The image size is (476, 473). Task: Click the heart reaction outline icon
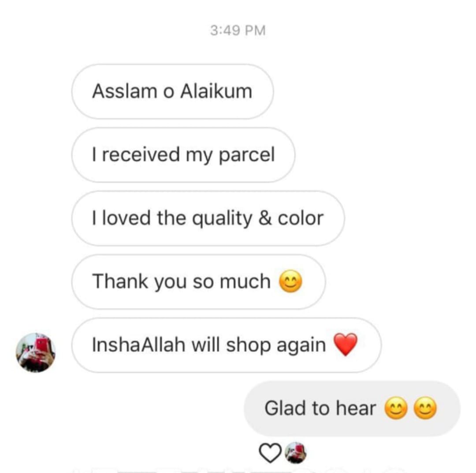click(x=270, y=453)
